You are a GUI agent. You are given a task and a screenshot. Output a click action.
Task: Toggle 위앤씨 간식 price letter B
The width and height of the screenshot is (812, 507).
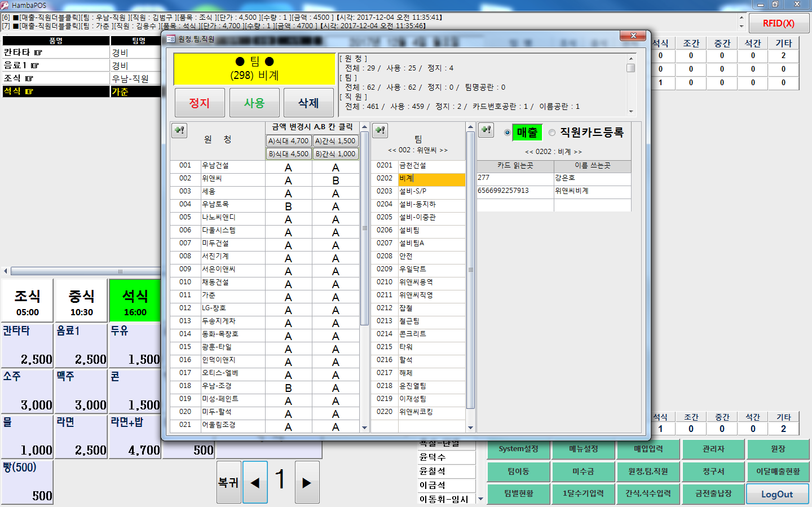tap(336, 180)
